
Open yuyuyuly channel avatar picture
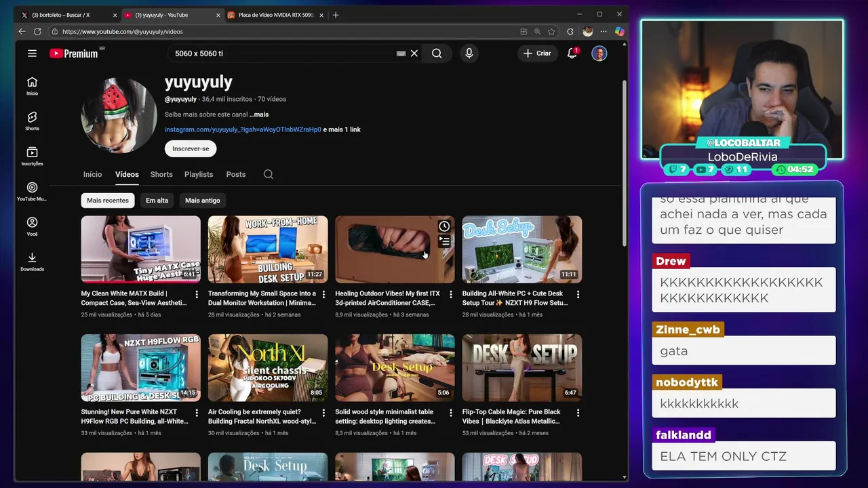point(119,115)
